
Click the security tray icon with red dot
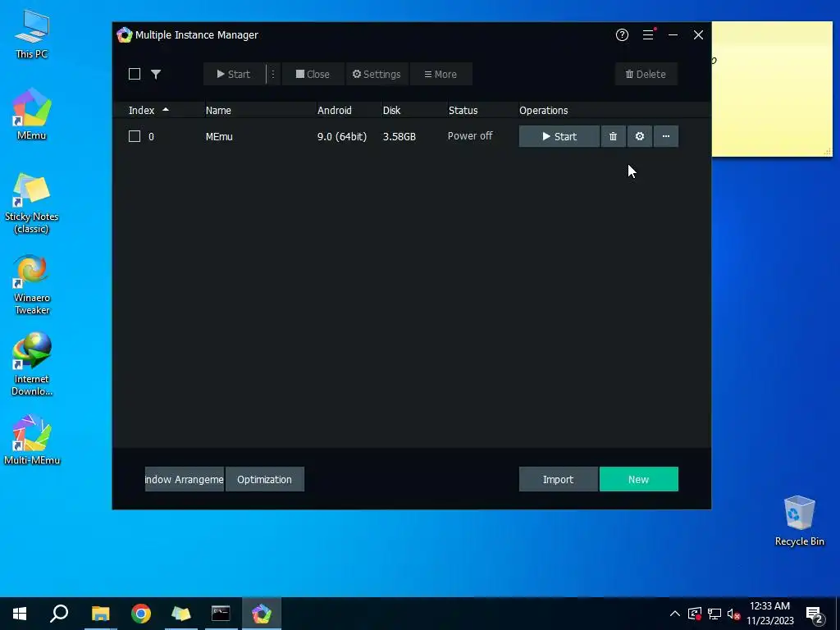pyautogui.click(x=695, y=614)
